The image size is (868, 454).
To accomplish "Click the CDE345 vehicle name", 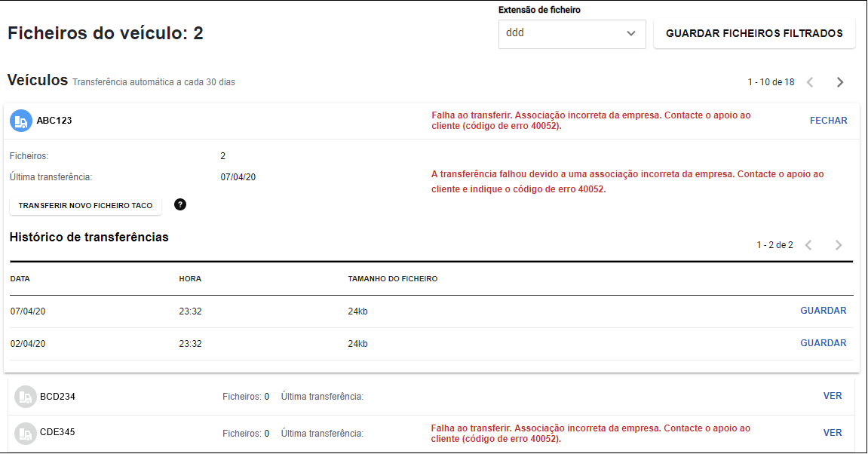I will pos(57,432).
